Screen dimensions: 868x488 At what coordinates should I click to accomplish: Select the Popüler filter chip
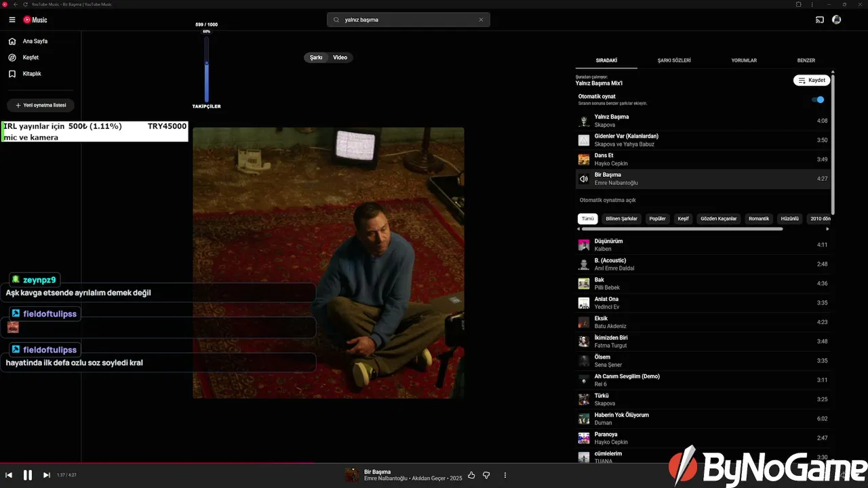tap(657, 219)
